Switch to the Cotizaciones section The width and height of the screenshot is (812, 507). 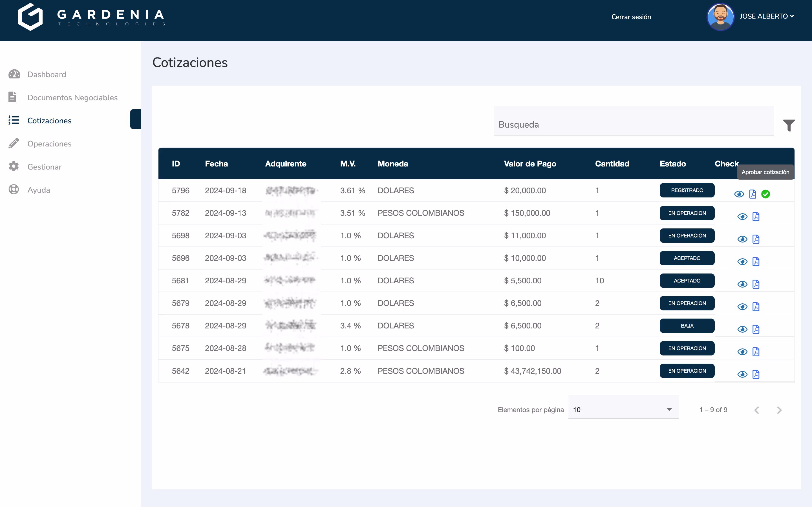tap(49, 120)
